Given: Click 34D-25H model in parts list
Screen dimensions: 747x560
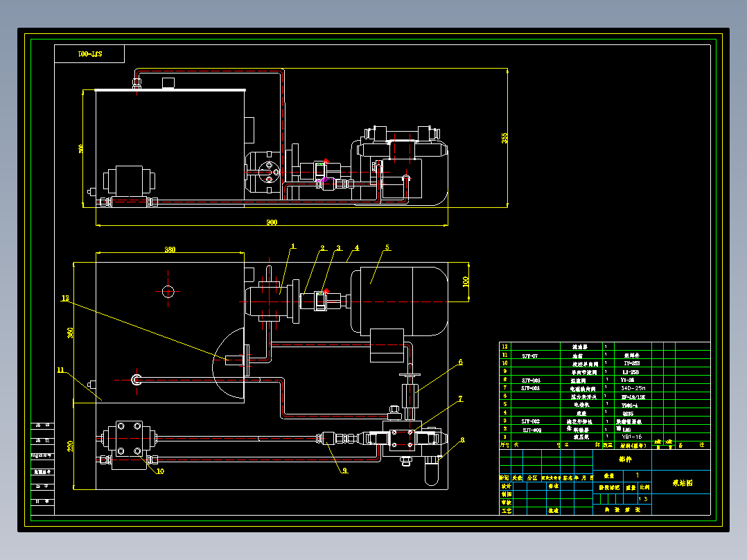Looking at the screenshot, I should click(633, 388).
